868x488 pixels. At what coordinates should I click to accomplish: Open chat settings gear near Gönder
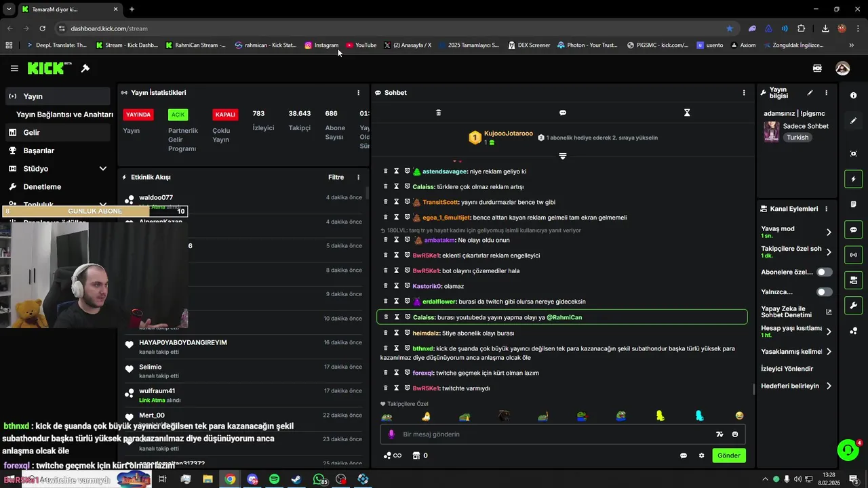point(701,455)
